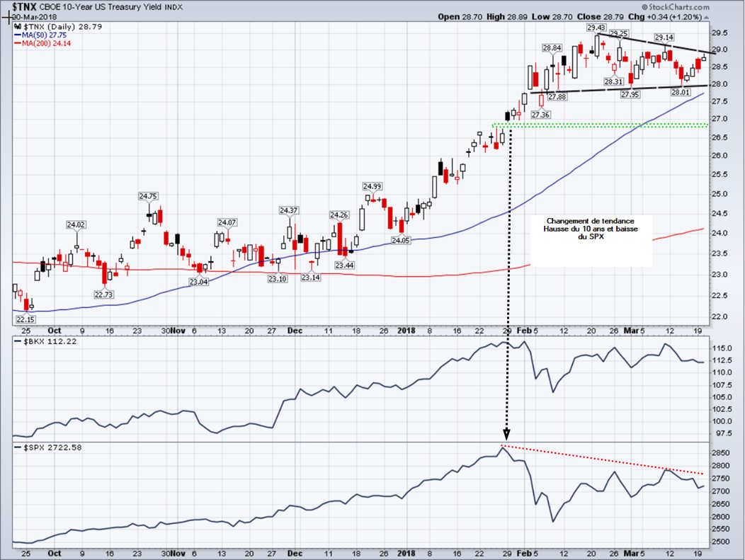Click the 29.43 high price label
Screen dimensions: 745x560
click(596, 28)
